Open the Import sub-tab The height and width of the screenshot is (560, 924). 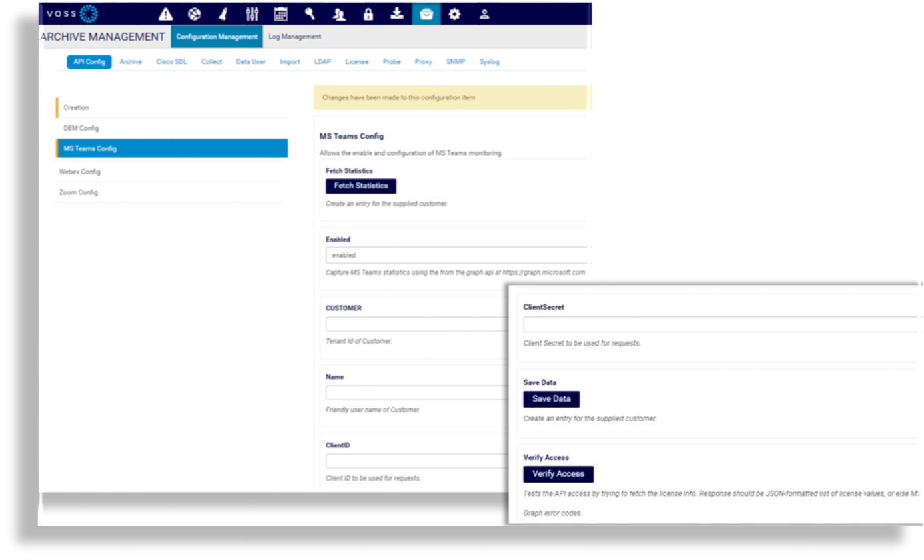coord(290,62)
